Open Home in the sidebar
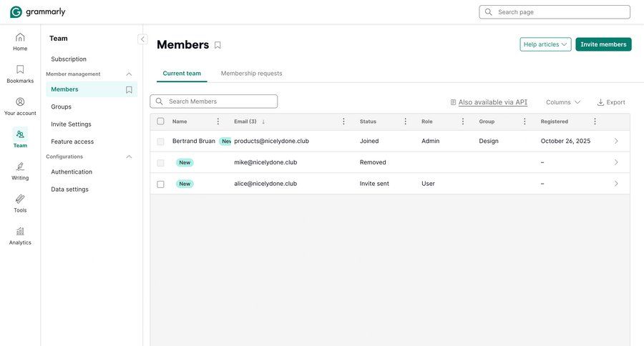Image resolution: width=644 pixels, height=346 pixels. point(20,42)
